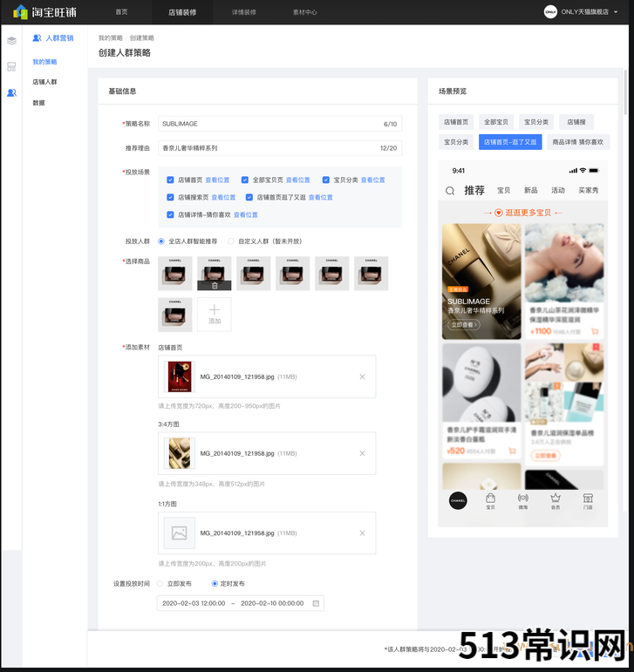
Task: Open the crowd users icon in left rail
Action: click(x=11, y=92)
